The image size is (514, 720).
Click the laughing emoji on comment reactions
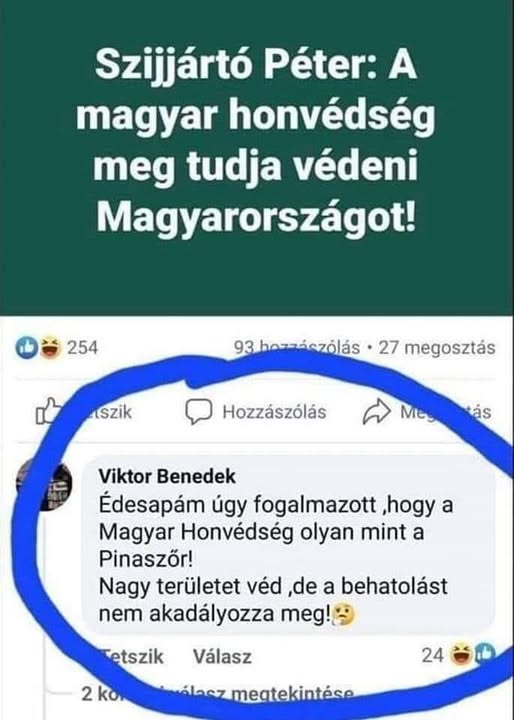tap(460, 655)
